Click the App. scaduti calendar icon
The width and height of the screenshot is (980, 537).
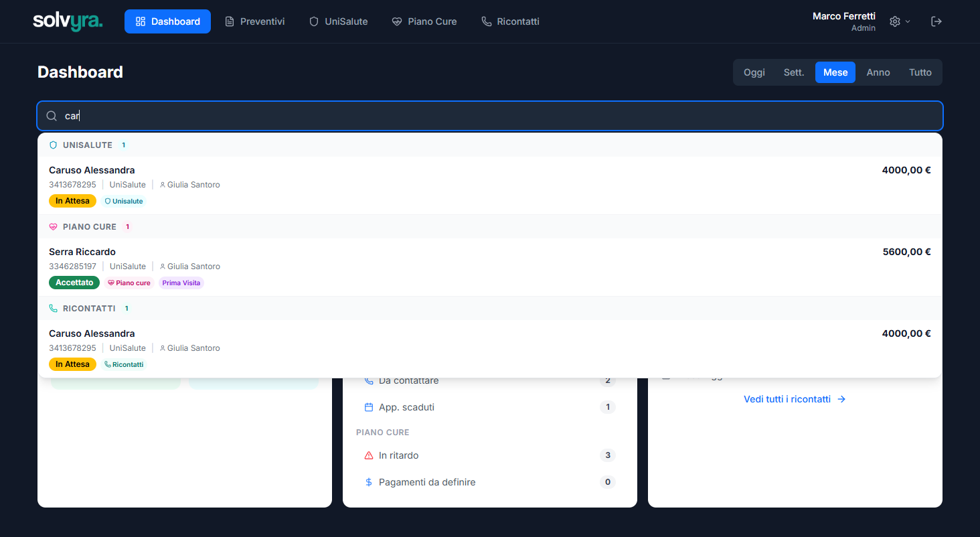point(368,407)
